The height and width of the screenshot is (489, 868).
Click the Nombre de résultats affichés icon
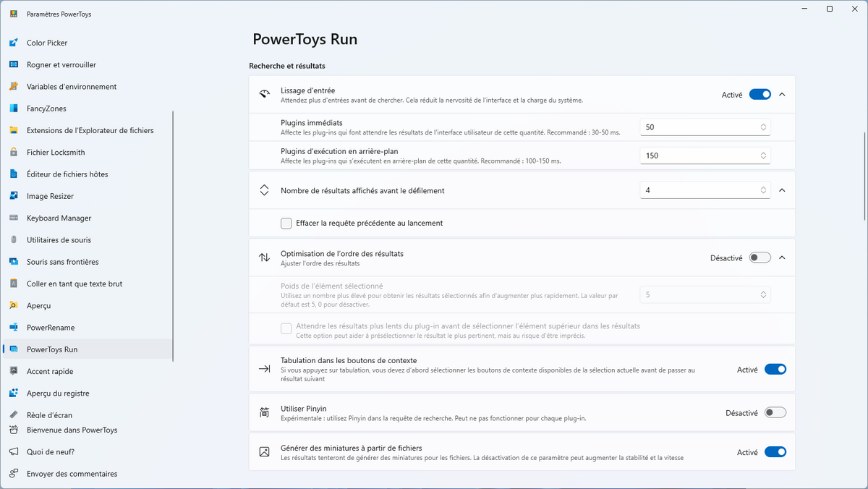[x=264, y=190]
